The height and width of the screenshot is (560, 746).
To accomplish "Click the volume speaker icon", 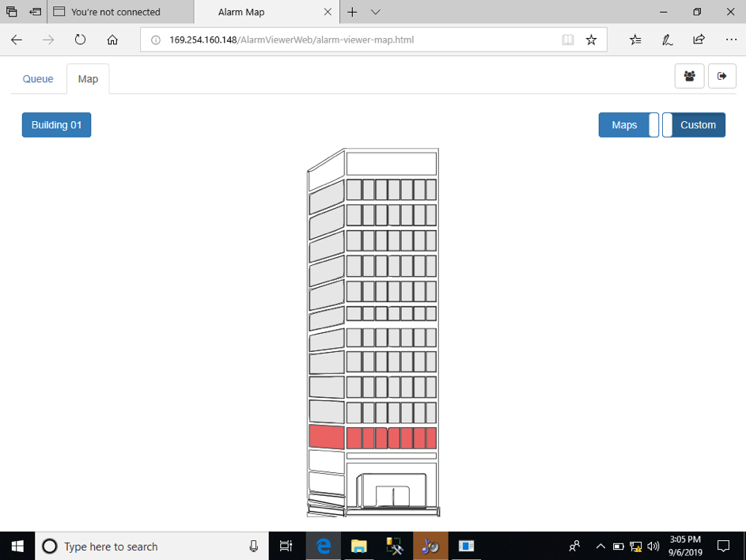I will click(653, 547).
